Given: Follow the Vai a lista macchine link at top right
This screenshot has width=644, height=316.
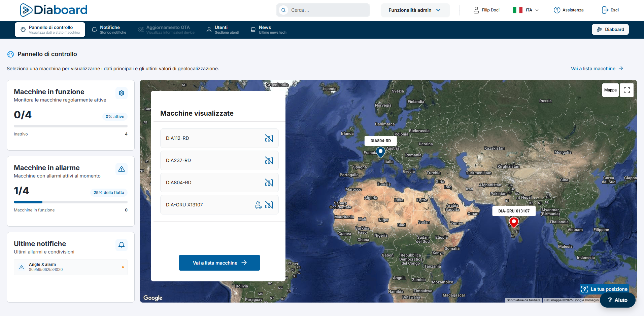Looking at the screenshot, I should pos(597,69).
